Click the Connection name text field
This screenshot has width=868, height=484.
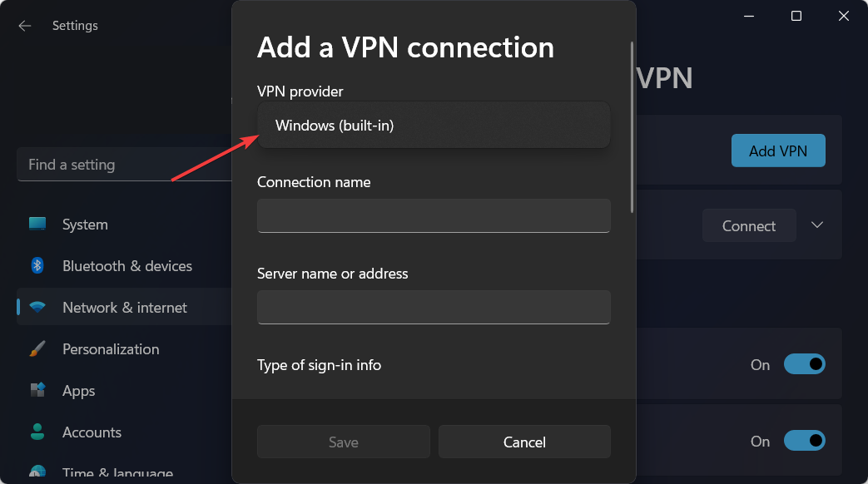click(x=434, y=215)
